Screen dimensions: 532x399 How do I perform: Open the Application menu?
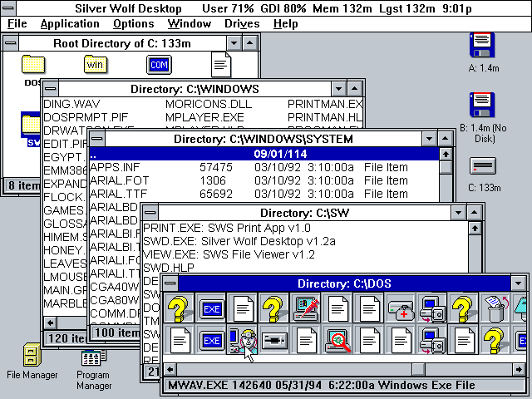point(70,24)
